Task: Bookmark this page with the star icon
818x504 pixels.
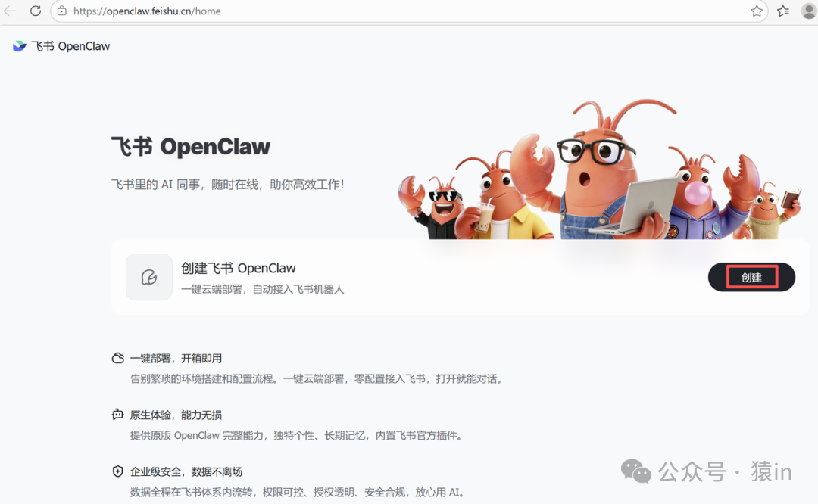Action: [x=757, y=11]
